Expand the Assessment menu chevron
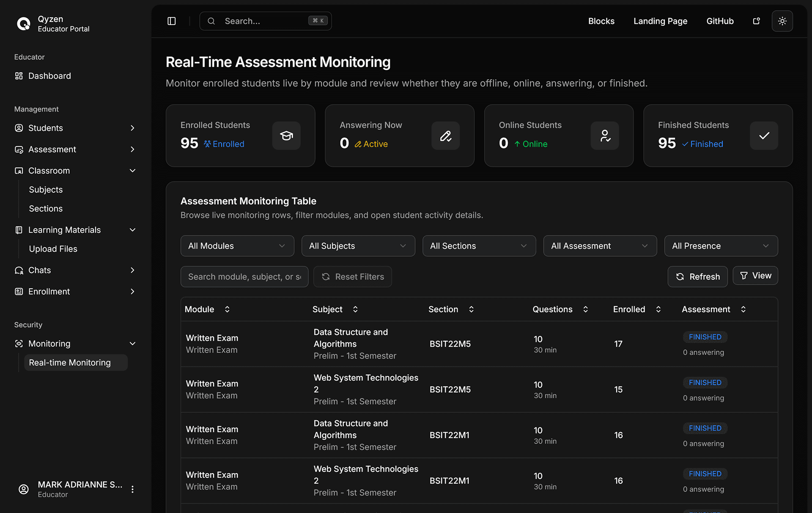The width and height of the screenshot is (812, 513). click(x=132, y=149)
